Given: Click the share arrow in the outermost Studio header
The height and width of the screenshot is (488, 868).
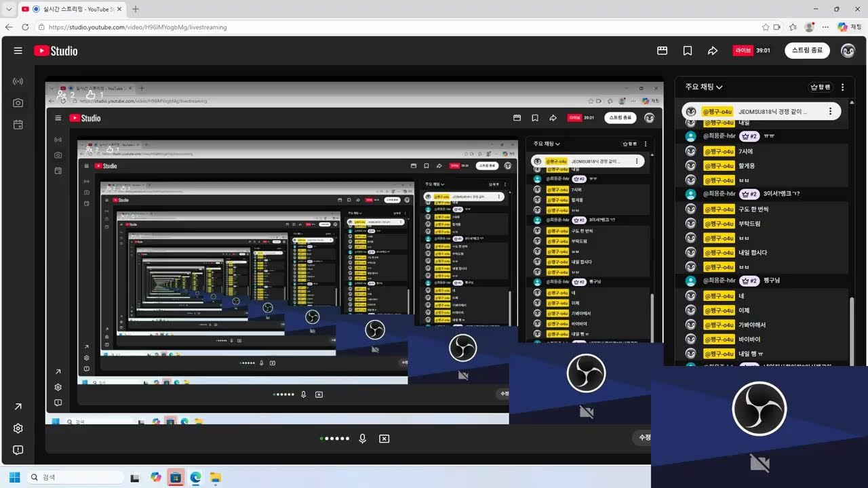Looking at the screenshot, I should [713, 51].
